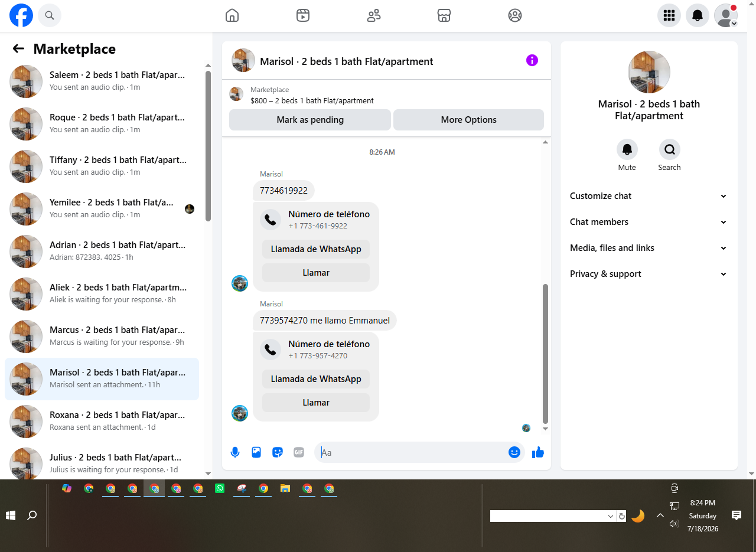
Task: Open Aliek conversation
Action: coord(102,294)
